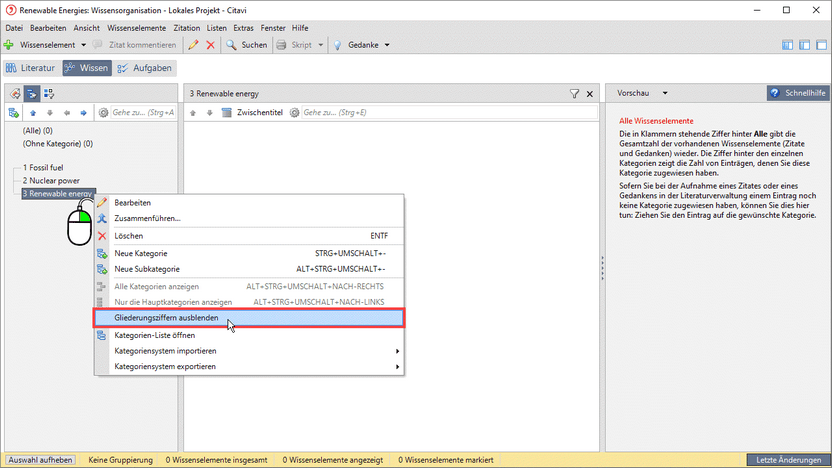Choose Löschen in the context menu
This screenshot has height=468, width=832.
[249, 236]
